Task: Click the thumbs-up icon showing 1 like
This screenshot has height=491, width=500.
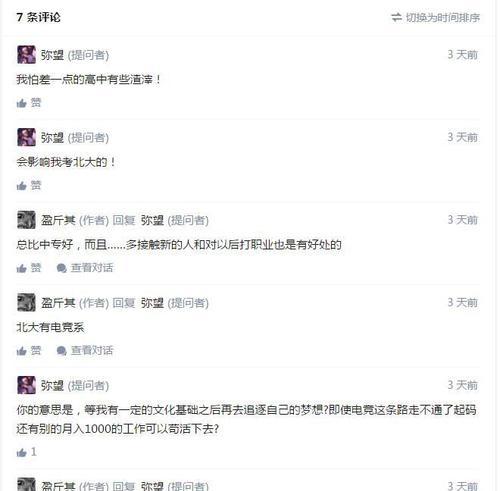Action: click(x=22, y=452)
